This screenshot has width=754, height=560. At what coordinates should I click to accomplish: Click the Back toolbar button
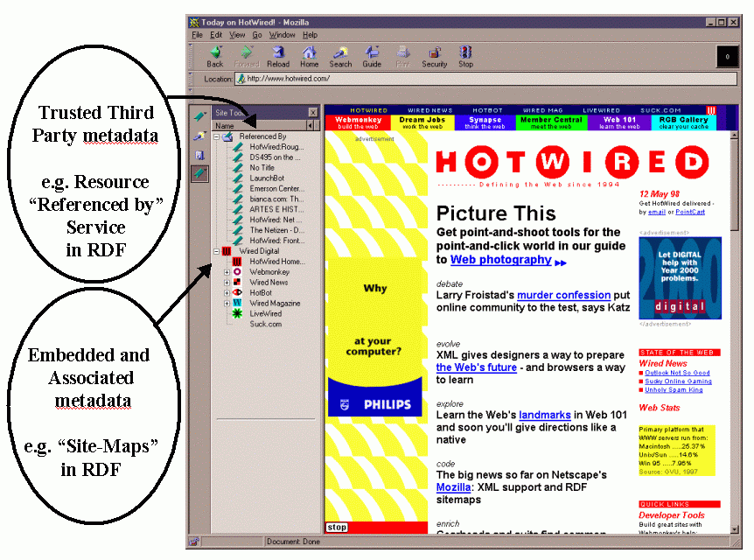(x=214, y=56)
